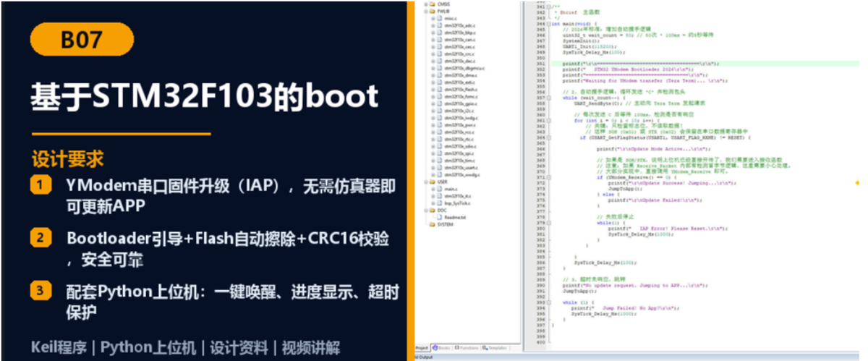Expand the stm32f10x_flash.c tree node
The height and width of the screenshot is (361, 868).
pyautogui.click(x=433, y=89)
